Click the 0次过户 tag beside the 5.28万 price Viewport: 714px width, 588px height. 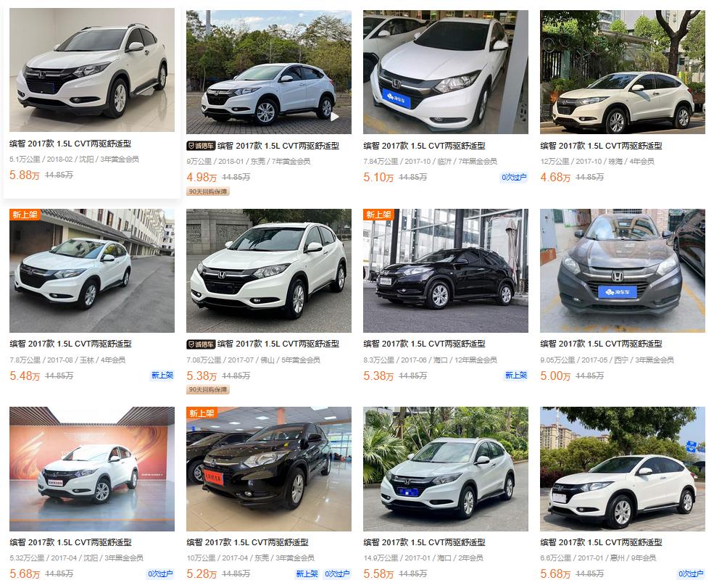(337, 574)
